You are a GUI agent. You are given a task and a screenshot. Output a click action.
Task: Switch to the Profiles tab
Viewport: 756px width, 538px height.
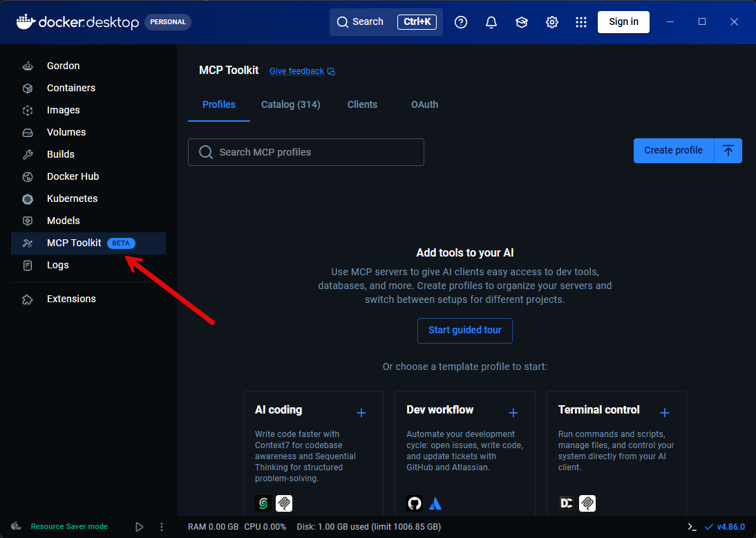point(219,104)
